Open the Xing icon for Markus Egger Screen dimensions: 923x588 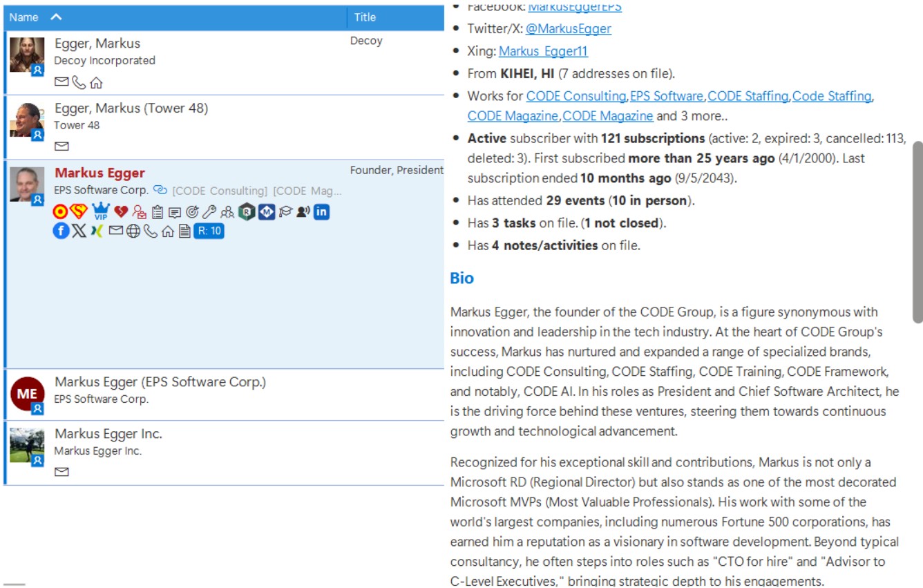click(97, 231)
